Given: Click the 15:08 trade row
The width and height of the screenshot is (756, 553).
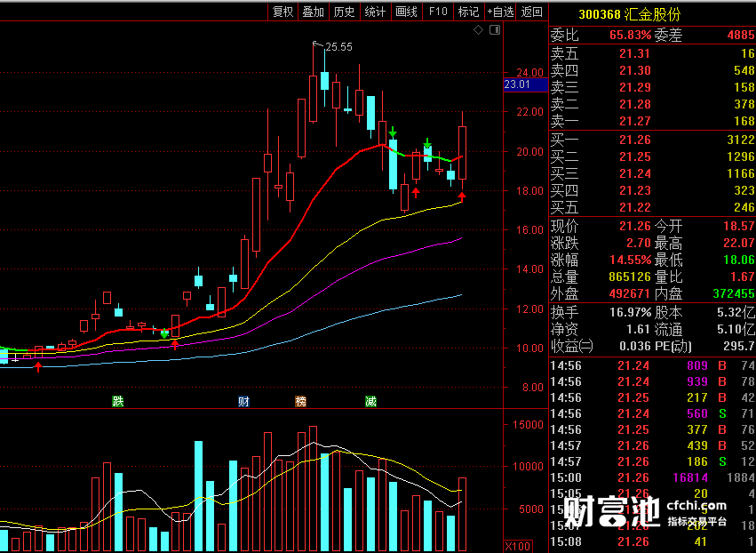Looking at the screenshot, I should 652,542.
